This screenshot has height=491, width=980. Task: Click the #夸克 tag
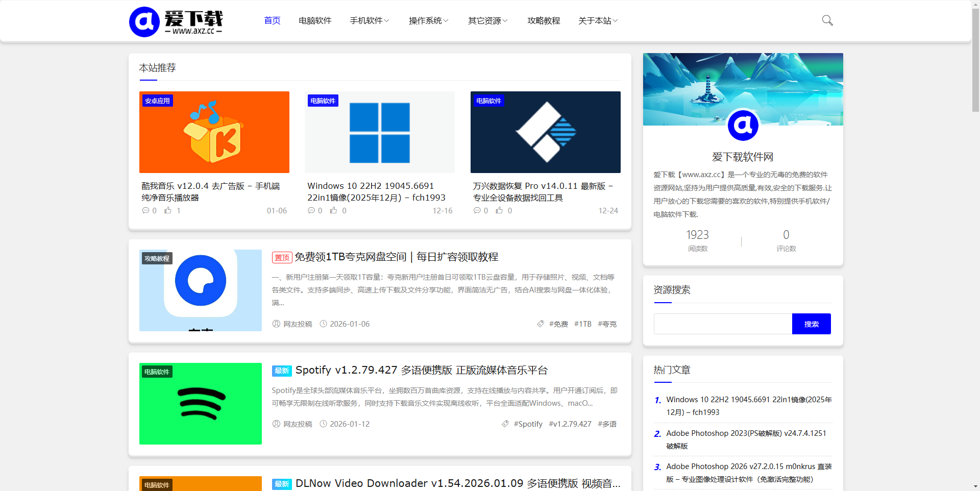[x=607, y=324]
